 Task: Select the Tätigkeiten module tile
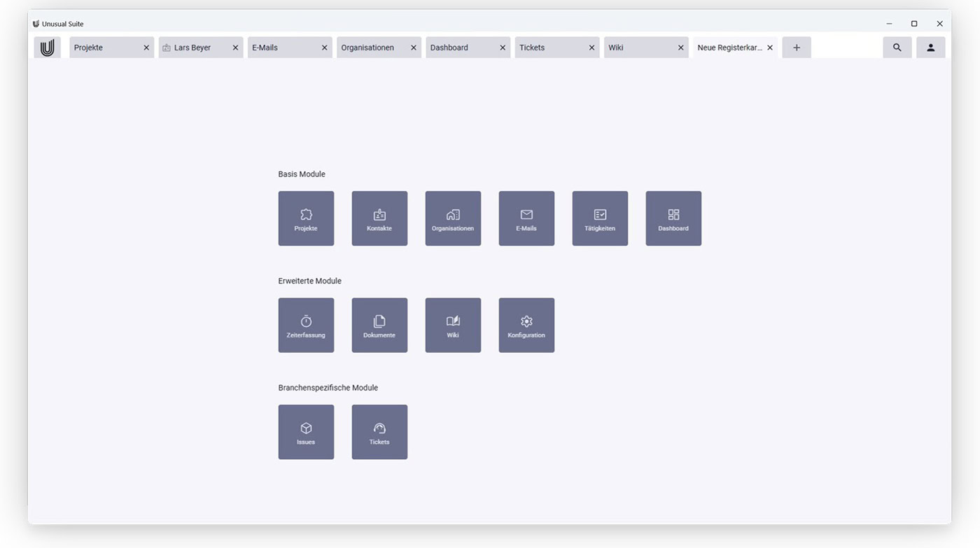[600, 218]
